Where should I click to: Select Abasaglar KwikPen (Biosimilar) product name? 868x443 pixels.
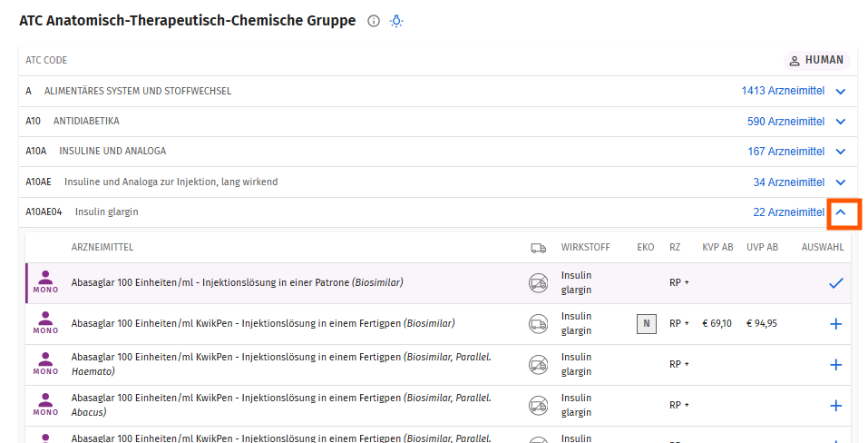(x=263, y=323)
